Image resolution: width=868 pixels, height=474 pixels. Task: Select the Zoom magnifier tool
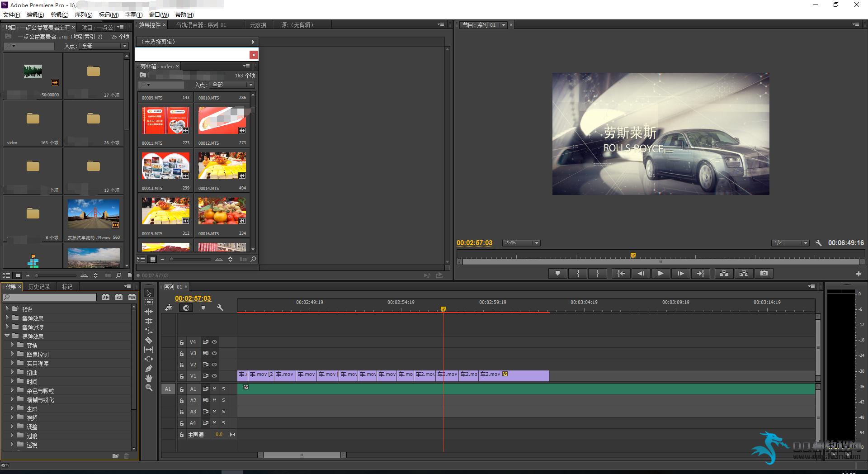[149, 388]
